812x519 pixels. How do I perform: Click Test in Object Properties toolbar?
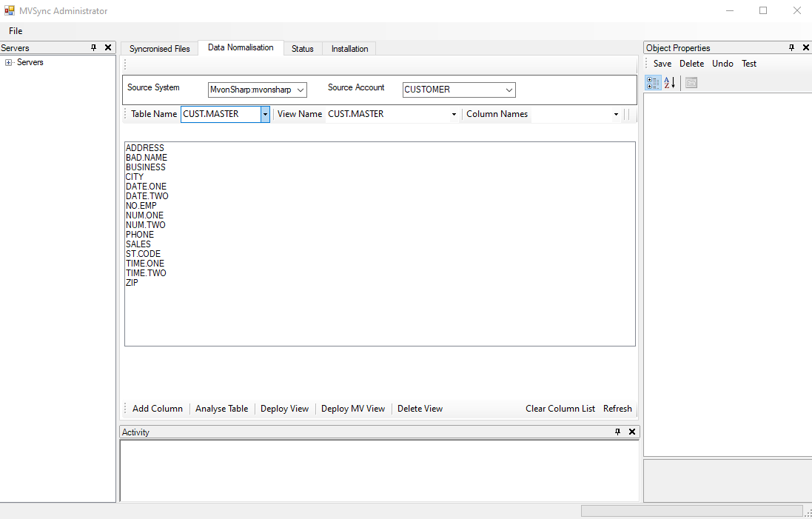[x=749, y=64]
